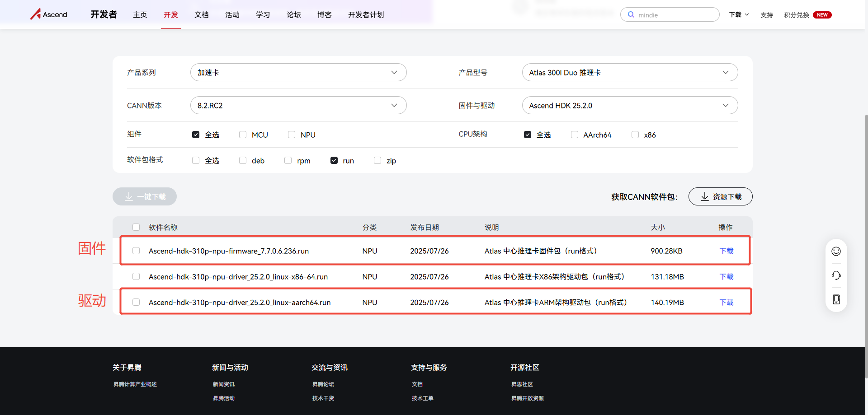Click the 支持 link in the top bar

click(x=767, y=15)
